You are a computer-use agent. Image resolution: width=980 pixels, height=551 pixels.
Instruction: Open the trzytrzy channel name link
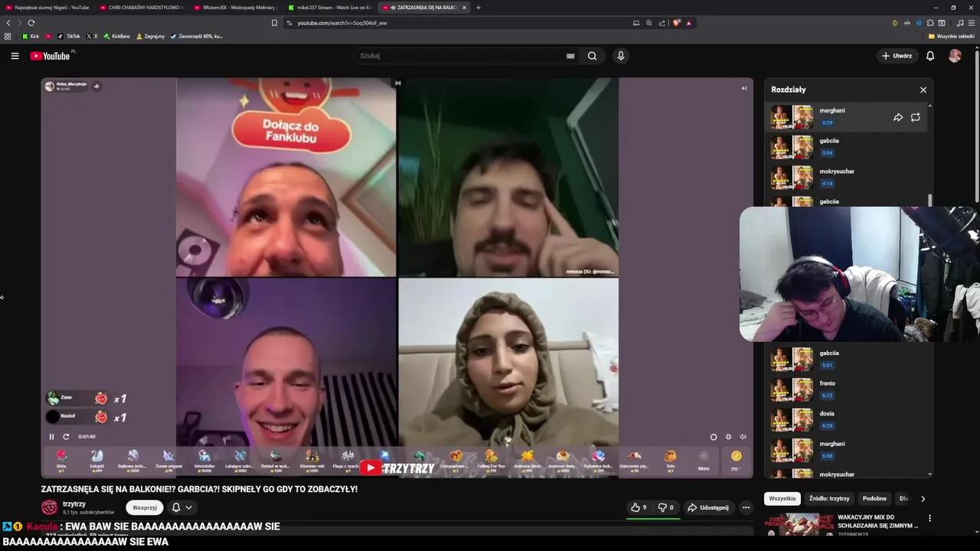74,504
